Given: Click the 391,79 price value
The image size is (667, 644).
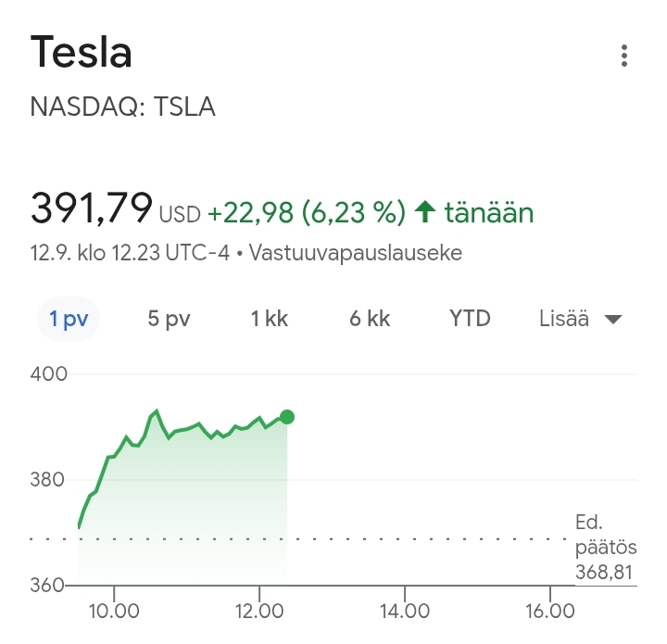Looking at the screenshot, I should [x=91, y=208].
